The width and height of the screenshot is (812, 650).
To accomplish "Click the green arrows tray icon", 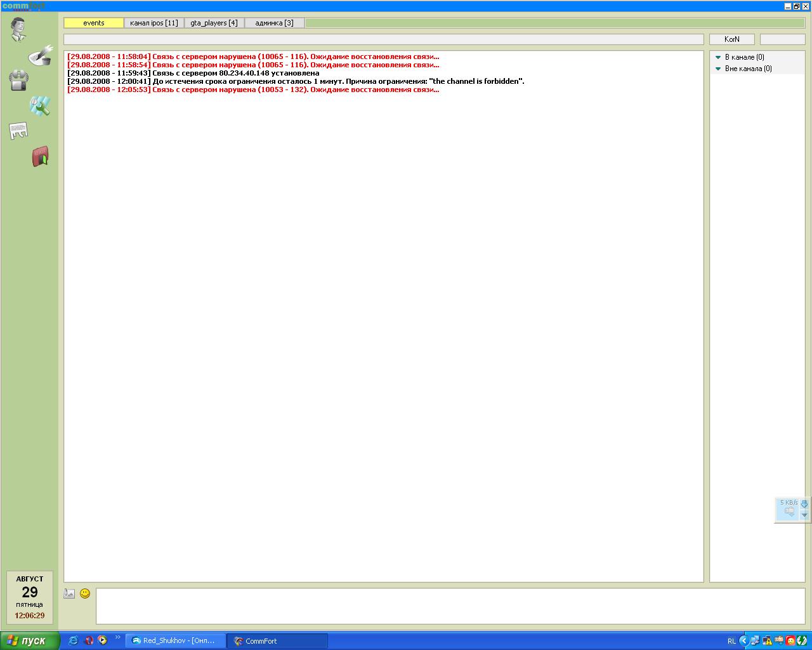I will pos(802,640).
